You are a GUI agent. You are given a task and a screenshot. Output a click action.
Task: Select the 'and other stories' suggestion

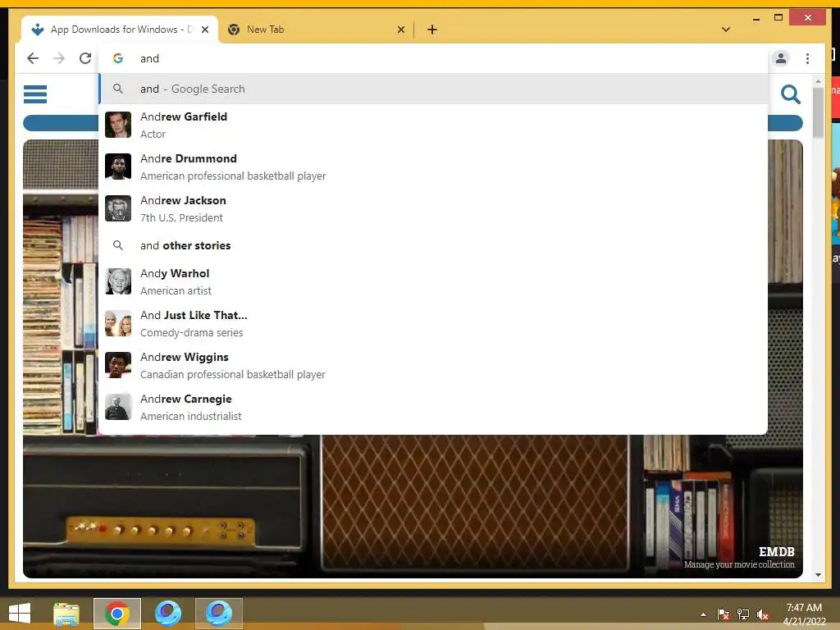pos(433,245)
